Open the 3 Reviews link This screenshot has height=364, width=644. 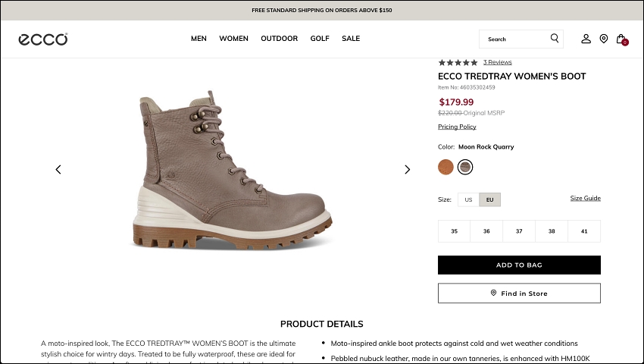(x=497, y=62)
